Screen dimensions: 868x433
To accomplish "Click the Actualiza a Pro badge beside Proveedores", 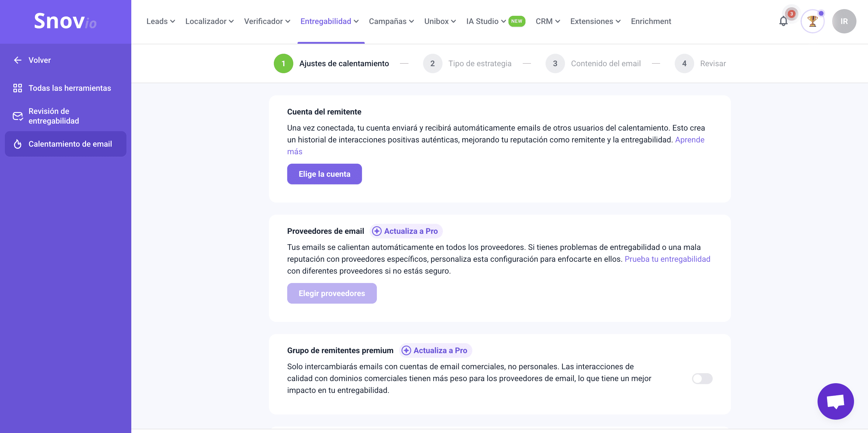I will 406,231.
